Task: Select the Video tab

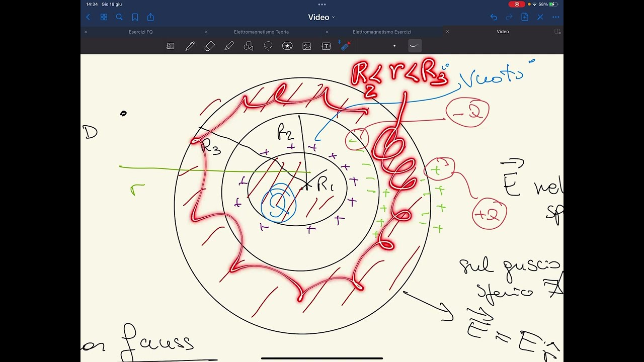Action: click(503, 32)
